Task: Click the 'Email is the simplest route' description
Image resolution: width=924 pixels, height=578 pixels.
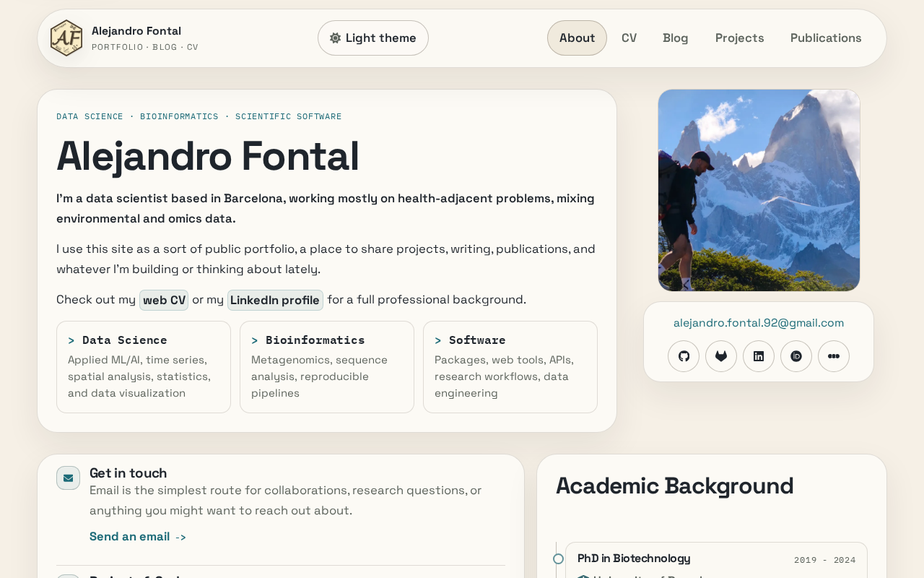Action: [286, 501]
